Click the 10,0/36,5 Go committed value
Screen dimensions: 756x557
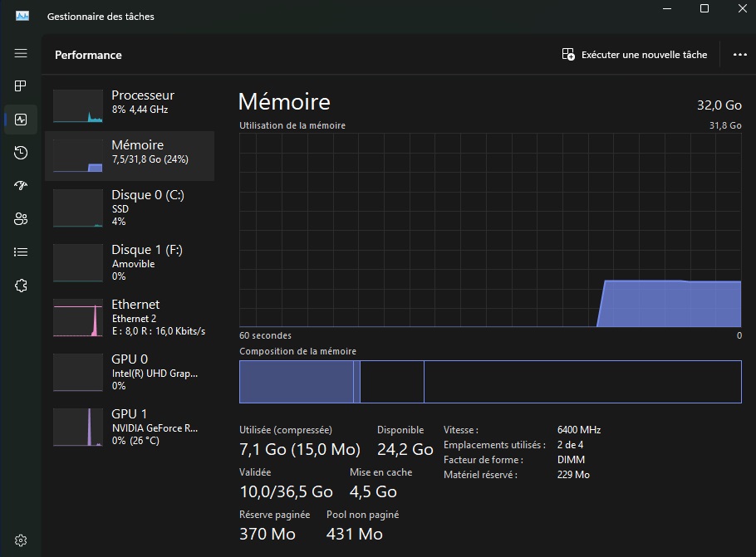pyautogui.click(x=287, y=491)
